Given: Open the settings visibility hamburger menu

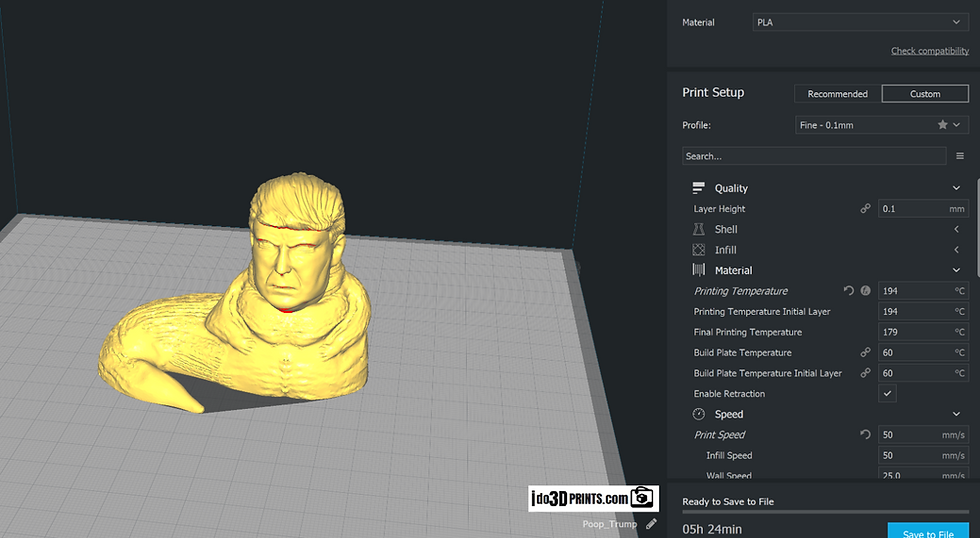Looking at the screenshot, I should [960, 156].
